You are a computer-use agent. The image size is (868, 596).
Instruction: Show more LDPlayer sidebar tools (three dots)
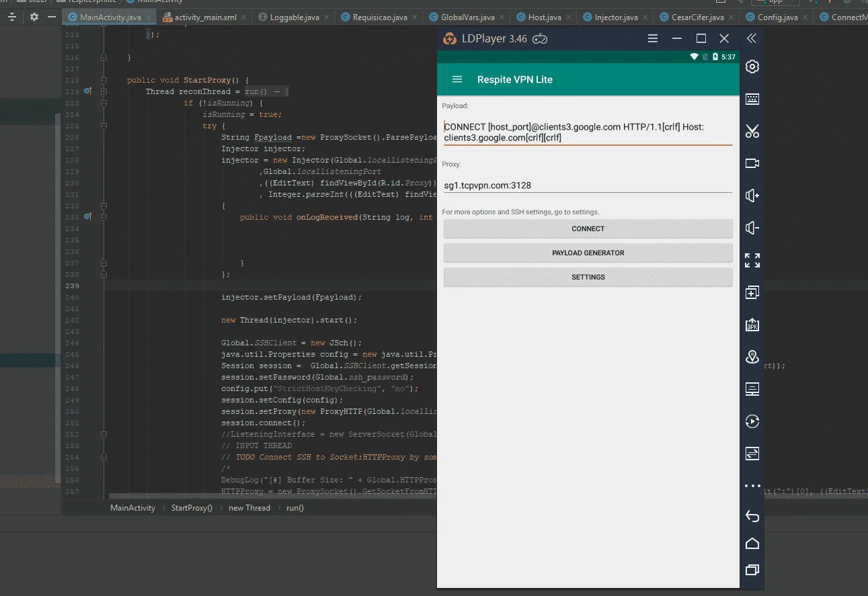click(x=752, y=486)
